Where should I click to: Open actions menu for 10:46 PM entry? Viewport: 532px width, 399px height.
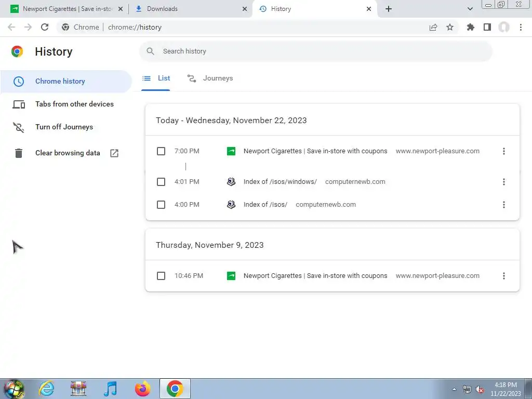(504, 276)
